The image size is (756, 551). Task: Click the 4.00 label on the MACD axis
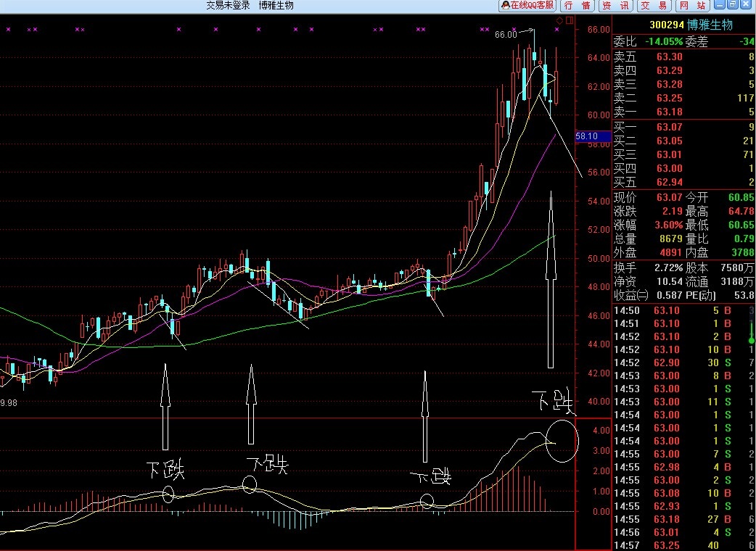point(601,431)
